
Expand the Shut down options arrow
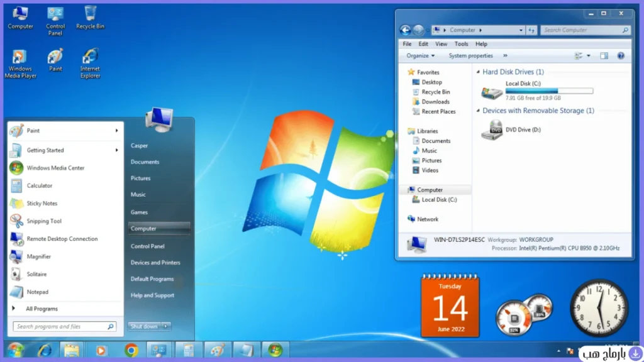165,326
